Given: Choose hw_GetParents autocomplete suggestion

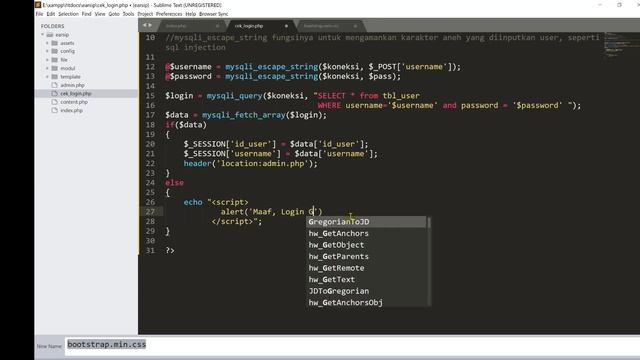Looking at the screenshot, I should [366, 256].
